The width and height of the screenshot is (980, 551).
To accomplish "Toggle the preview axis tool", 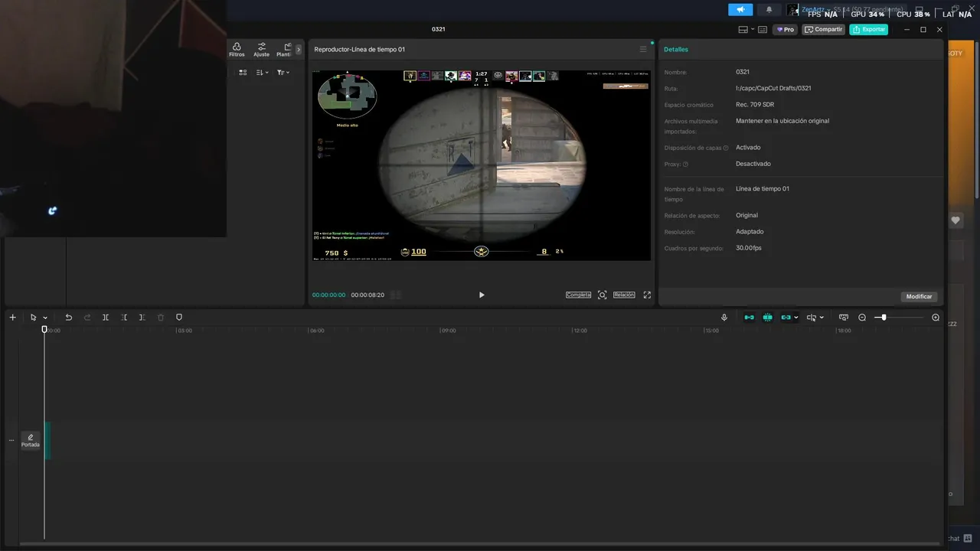I will click(x=812, y=317).
